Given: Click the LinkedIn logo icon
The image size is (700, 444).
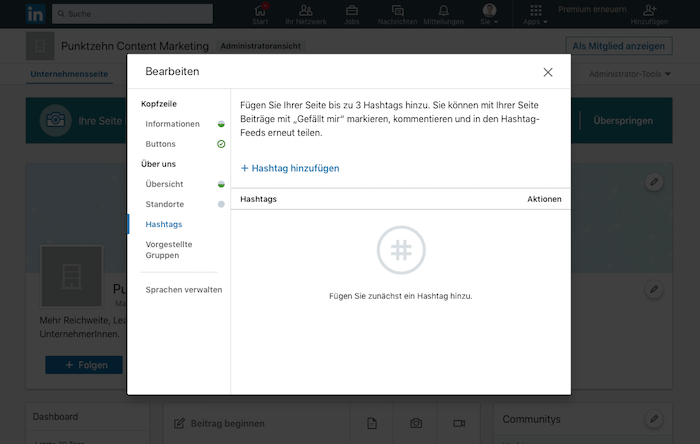Looking at the screenshot, I should coord(35,14).
